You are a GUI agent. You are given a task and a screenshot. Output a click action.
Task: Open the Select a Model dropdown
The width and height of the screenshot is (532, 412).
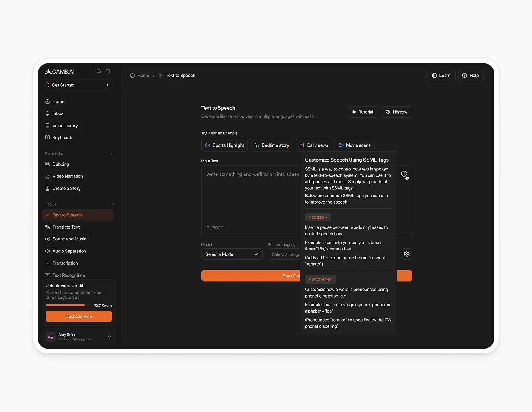[x=232, y=254]
